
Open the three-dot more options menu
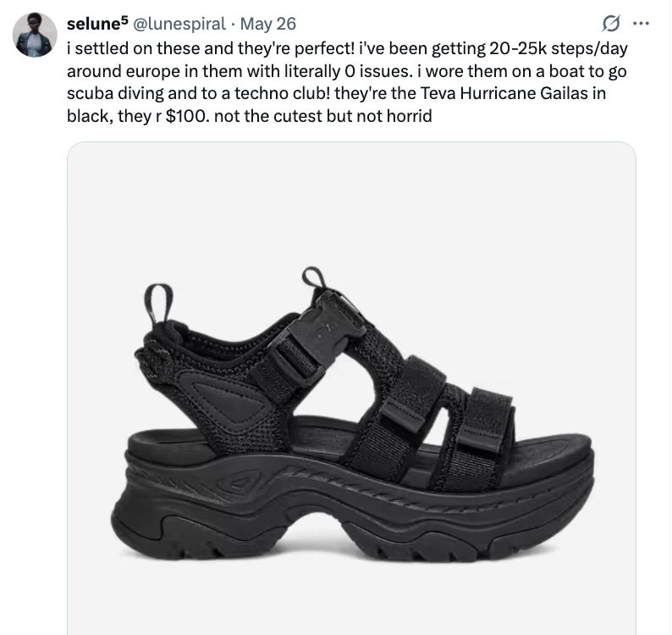tap(642, 24)
